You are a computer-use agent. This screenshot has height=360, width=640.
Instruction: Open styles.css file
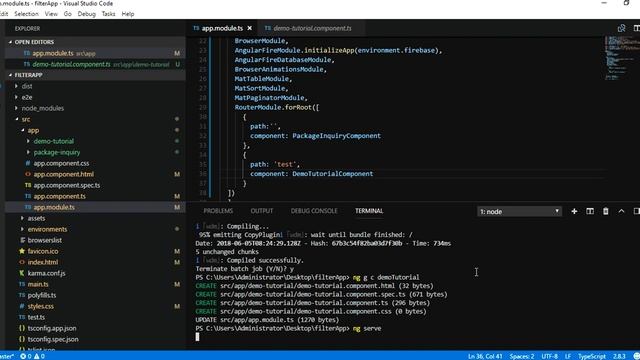40,307
